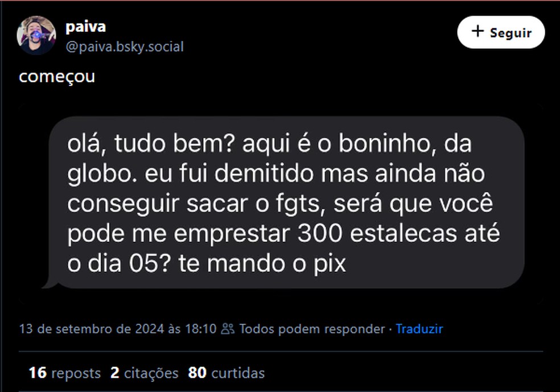Click the handle @paiva.bsky.social
Screen dimensions: 560x392
tap(124, 47)
